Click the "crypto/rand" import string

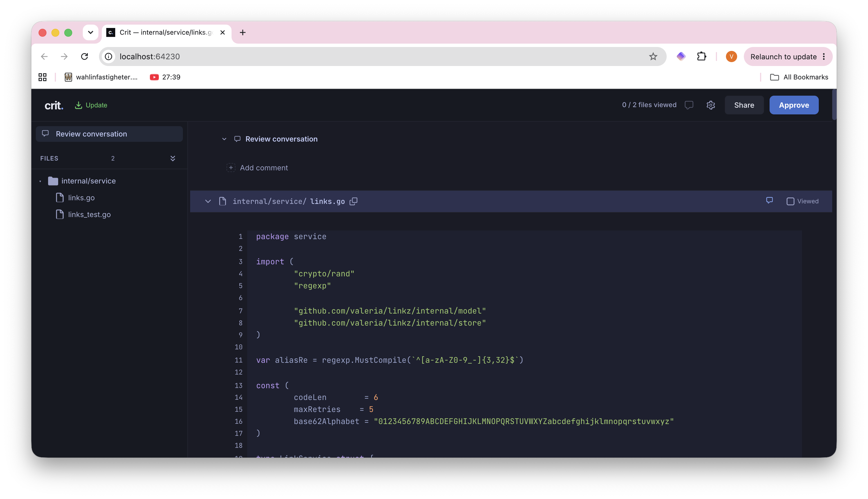tap(324, 274)
